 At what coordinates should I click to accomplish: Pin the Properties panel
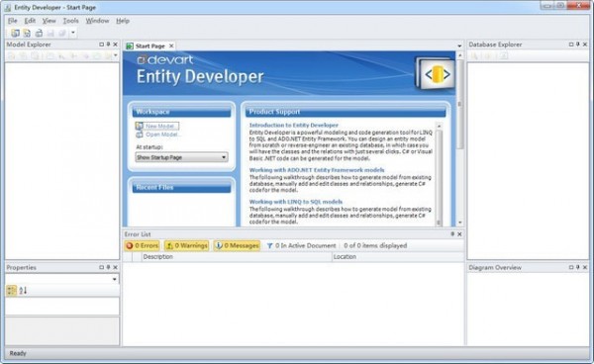(x=108, y=267)
